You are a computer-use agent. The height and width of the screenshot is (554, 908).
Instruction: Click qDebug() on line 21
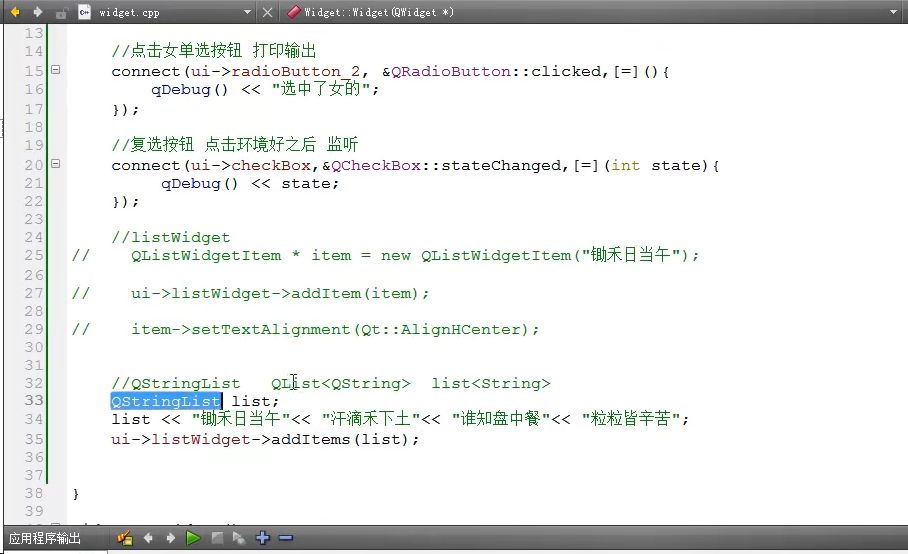click(199, 184)
